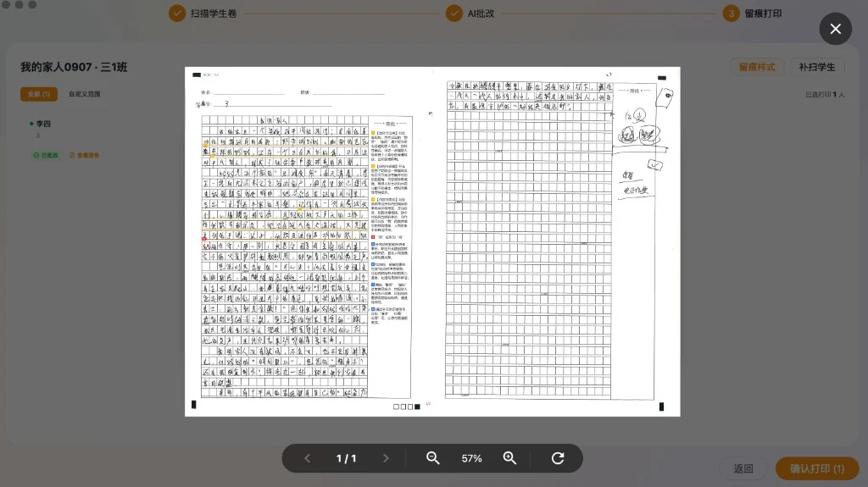The width and height of the screenshot is (868, 487).
Task: Click the macOS red close window dot
Action: 6,4
